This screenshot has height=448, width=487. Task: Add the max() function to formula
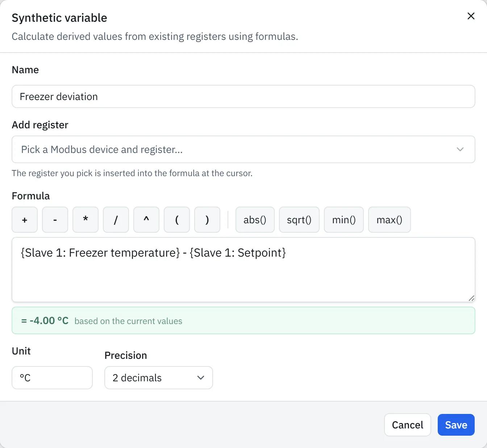click(390, 220)
